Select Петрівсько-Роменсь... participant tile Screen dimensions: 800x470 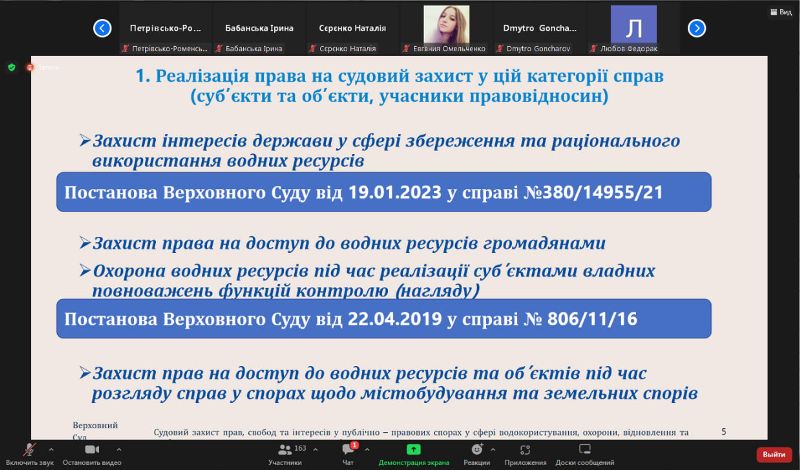165,29
